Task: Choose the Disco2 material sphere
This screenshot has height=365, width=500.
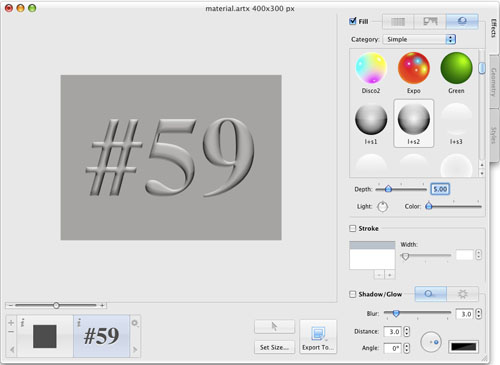Action: 371,68
